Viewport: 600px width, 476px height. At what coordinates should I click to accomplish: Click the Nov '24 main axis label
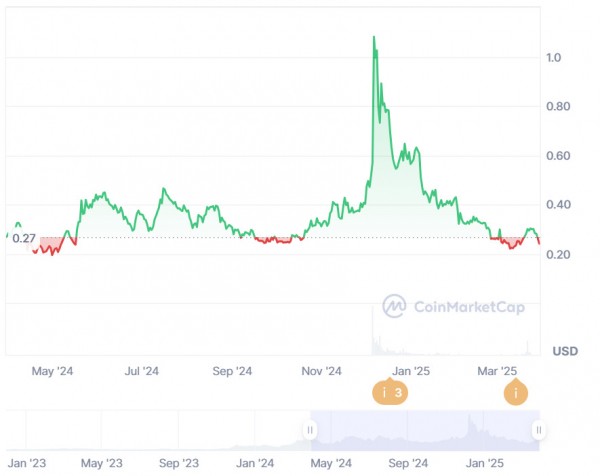pos(323,371)
